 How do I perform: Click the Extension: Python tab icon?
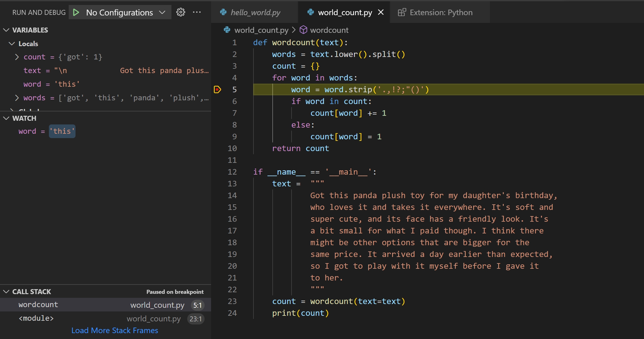click(x=402, y=12)
